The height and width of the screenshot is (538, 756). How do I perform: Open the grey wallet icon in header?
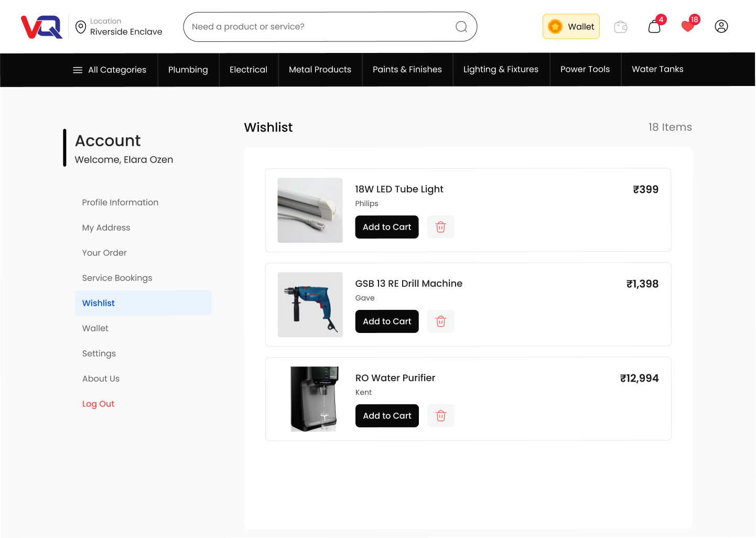click(621, 27)
